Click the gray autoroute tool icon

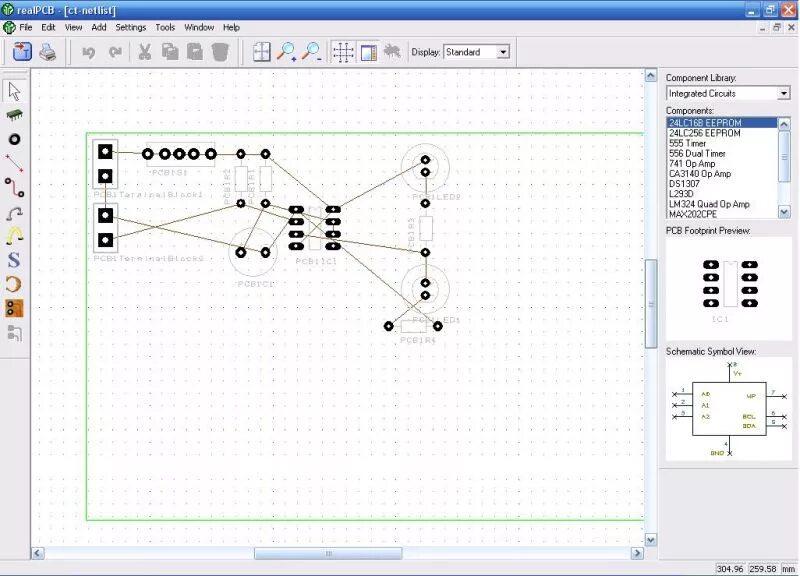14,333
